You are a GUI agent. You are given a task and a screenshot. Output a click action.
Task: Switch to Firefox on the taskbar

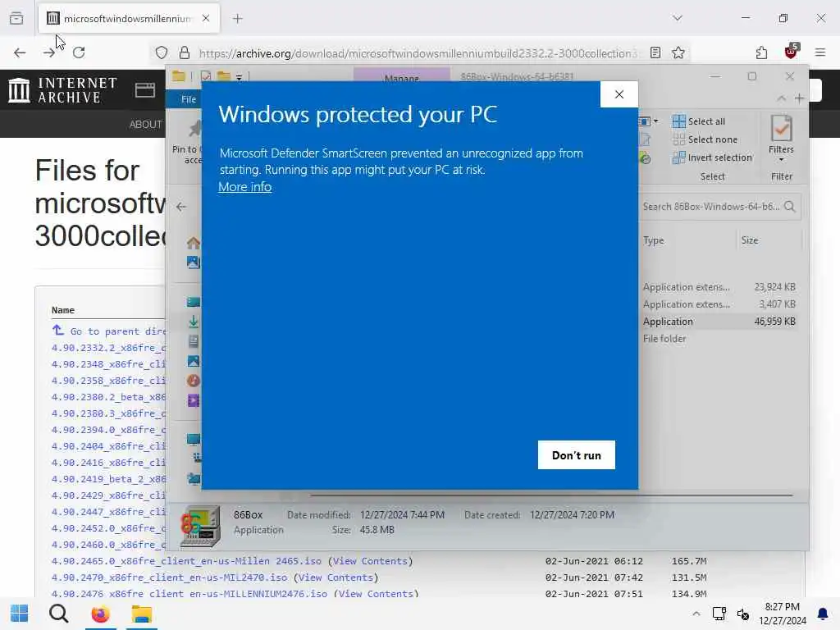[100, 614]
